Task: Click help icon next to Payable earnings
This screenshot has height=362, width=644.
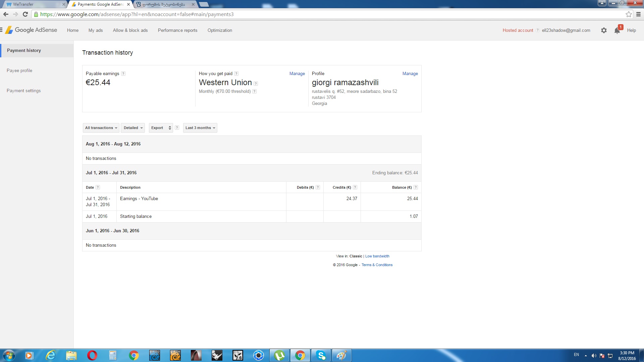Action: coord(123,74)
